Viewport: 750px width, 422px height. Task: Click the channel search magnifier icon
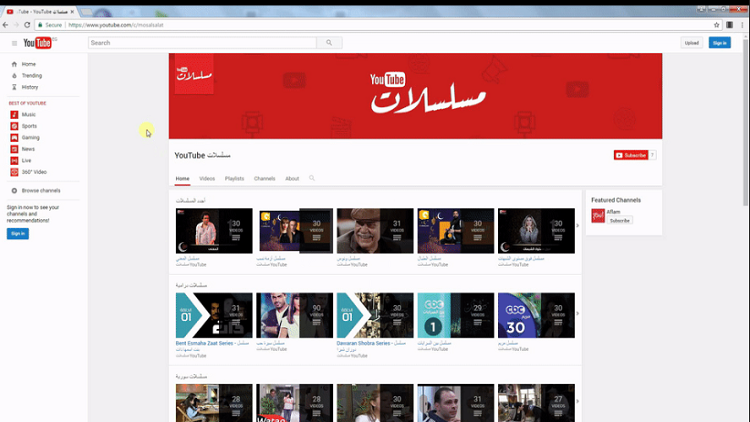coord(312,178)
